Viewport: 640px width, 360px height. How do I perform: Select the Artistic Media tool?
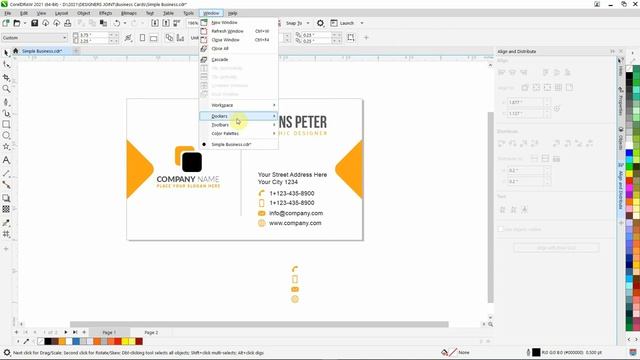(x=6, y=113)
